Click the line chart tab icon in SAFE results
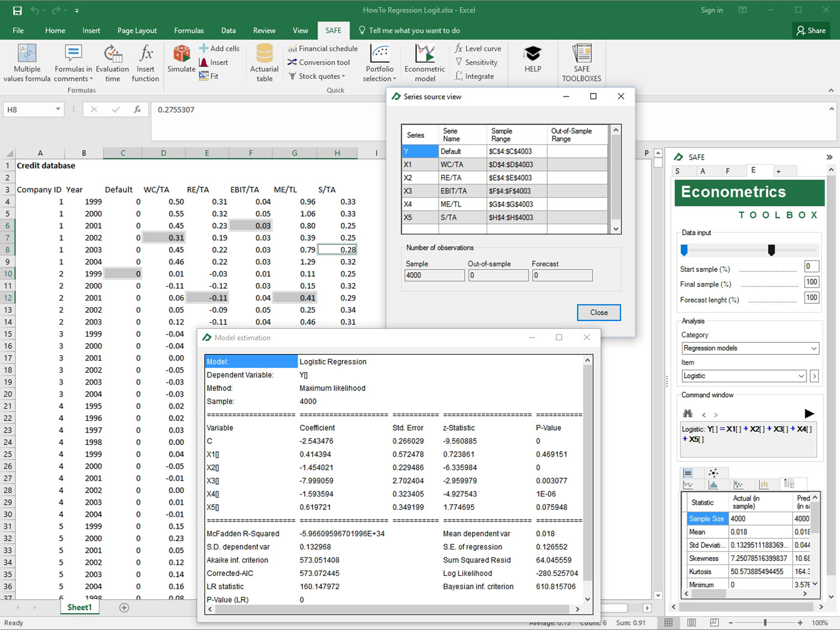This screenshot has width=840, height=630. (688, 485)
